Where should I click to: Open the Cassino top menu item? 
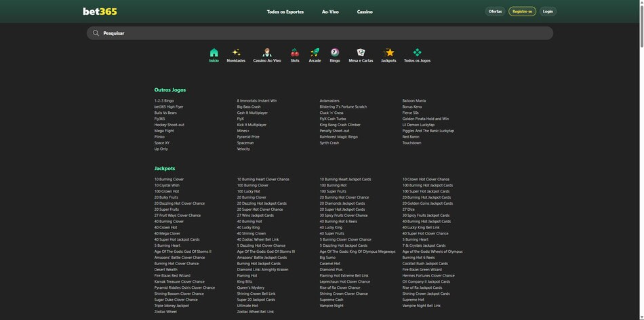click(365, 12)
